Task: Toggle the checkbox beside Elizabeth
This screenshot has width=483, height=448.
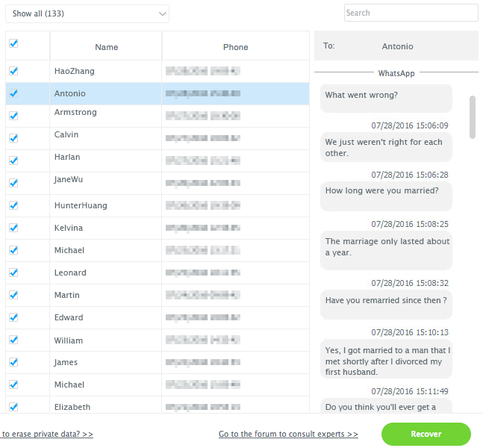Action: (13, 407)
